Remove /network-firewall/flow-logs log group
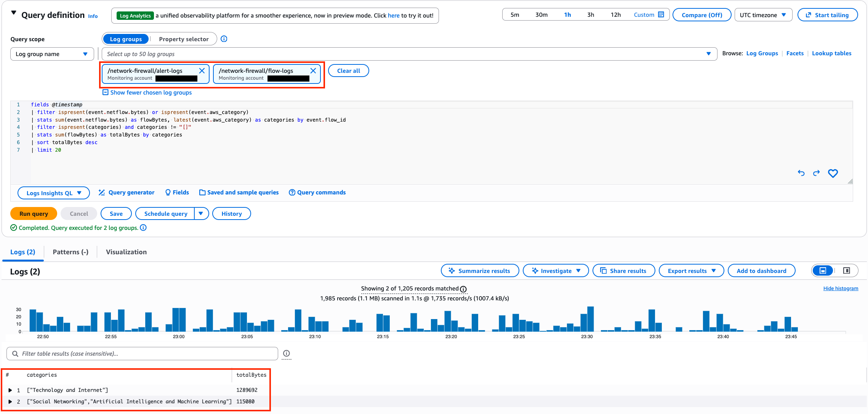Screen dimensions: 868x414 point(313,71)
